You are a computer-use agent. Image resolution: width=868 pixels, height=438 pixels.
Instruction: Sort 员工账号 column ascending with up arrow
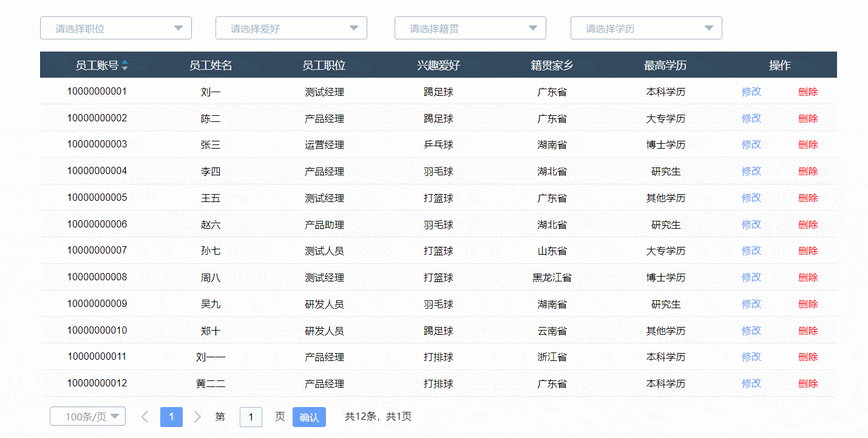125,61
